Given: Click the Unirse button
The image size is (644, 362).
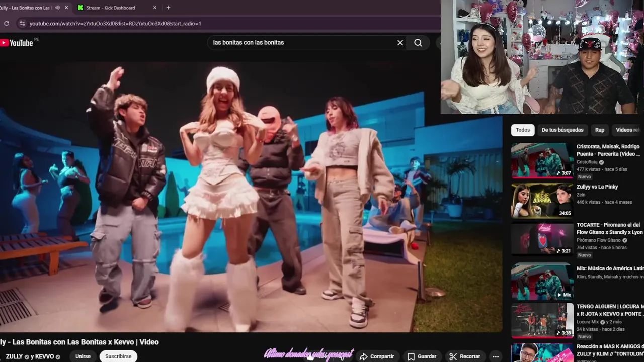Looking at the screenshot, I should 83,356.
